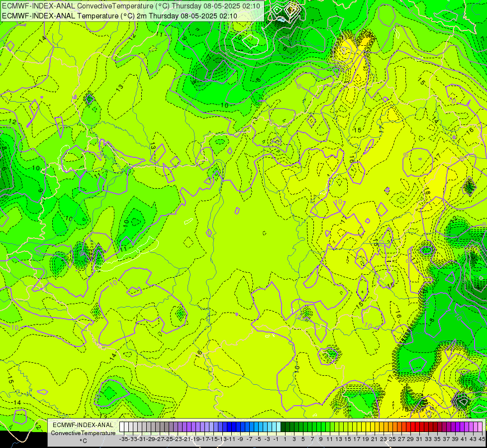
Task: Click the ConvectiveTemperature title line at top
Action: pyautogui.click(x=131, y=6)
